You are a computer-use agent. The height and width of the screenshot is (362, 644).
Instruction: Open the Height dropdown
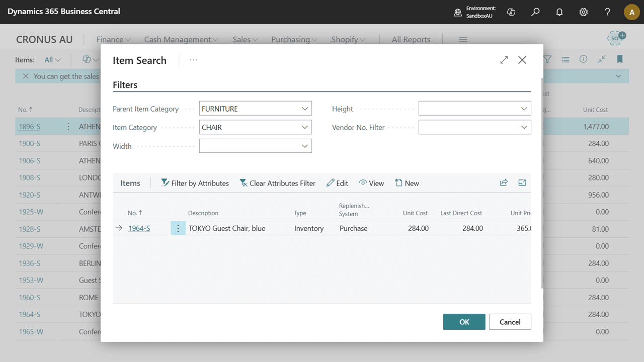click(x=524, y=109)
